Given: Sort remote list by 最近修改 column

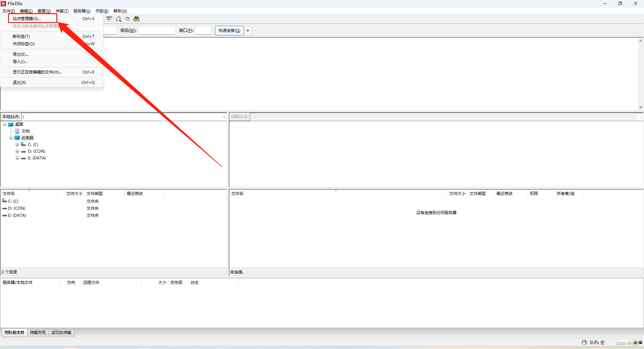Looking at the screenshot, I should tap(511, 194).
